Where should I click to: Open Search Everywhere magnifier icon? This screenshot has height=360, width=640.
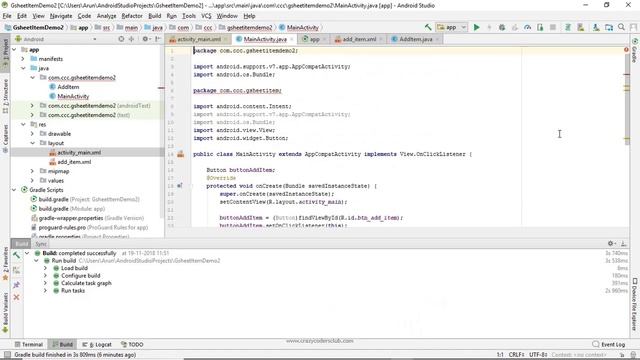coord(621,27)
